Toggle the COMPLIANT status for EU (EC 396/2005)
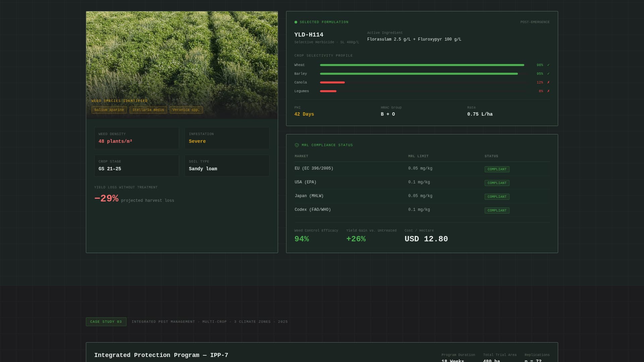The image size is (644, 362). pyautogui.click(x=497, y=169)
